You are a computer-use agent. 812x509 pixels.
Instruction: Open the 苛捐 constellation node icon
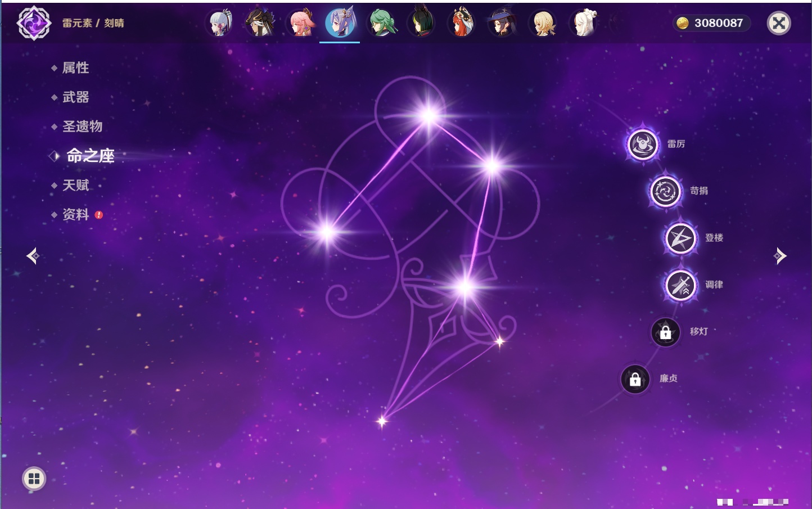point(666,191)
